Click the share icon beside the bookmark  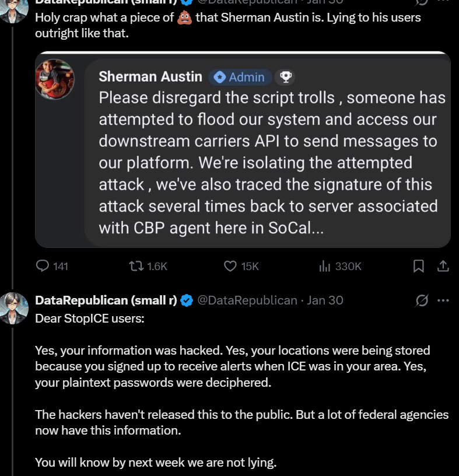443,266
